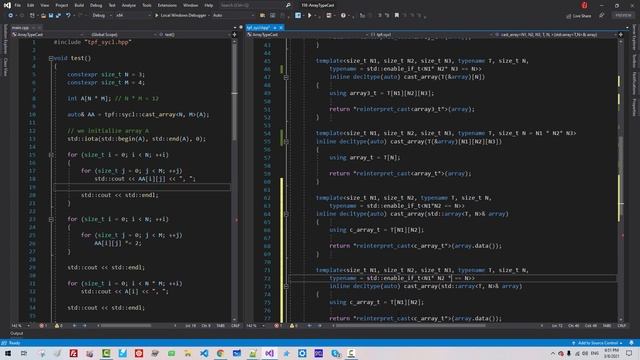640x360 pixels.
Task: Open the tpf::sycl scope dropdown in right editor
Action: click(x=432, y=35)
